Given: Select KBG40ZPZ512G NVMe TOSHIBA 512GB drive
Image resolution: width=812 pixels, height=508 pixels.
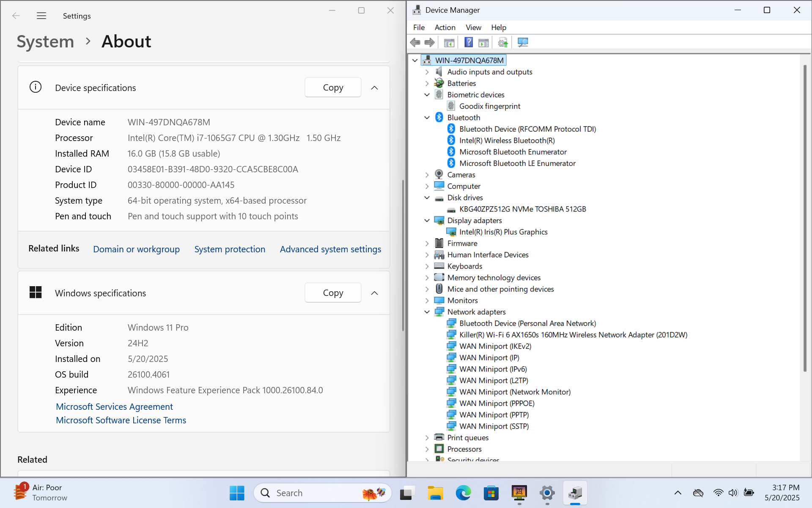Looking at the screenshot, I should [x=523, y=209].
